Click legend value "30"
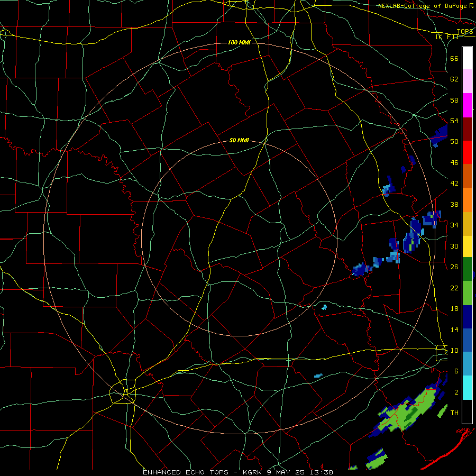 [x=454, y=246]
